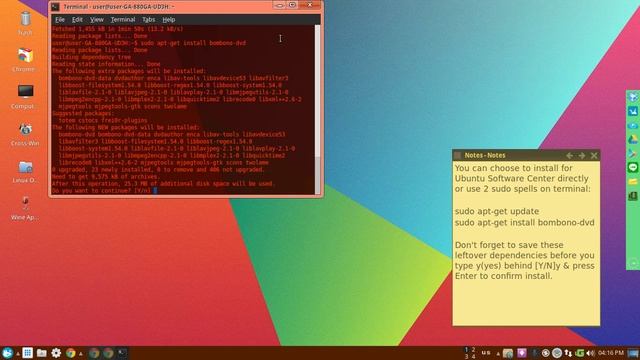Click the Terminal window title icon
Image resolution: width=640 pixels, height=360 pixels.
click(55, 7)
